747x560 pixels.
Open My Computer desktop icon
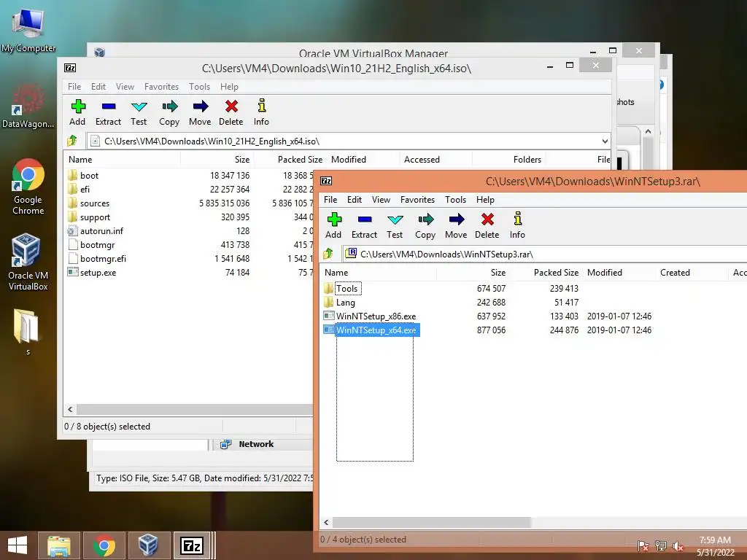pyautogui.click(x=28, y=31)
